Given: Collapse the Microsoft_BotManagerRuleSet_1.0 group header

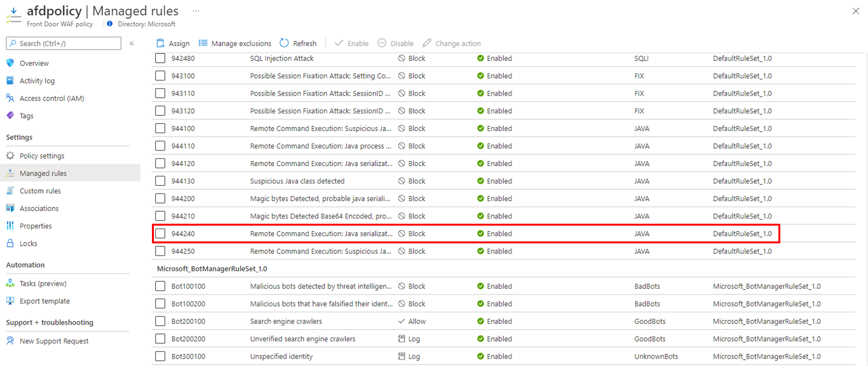Looking at the screenshot, I should (x=212, y=269).
